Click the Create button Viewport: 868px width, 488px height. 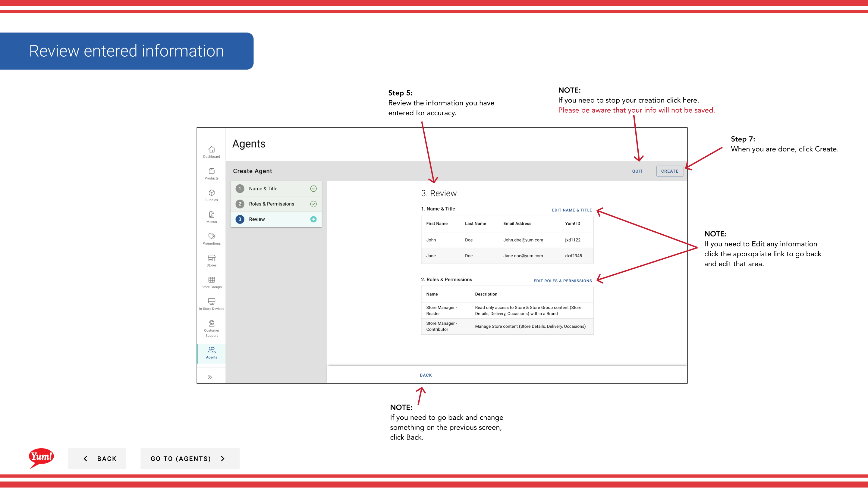coord(669,171)
